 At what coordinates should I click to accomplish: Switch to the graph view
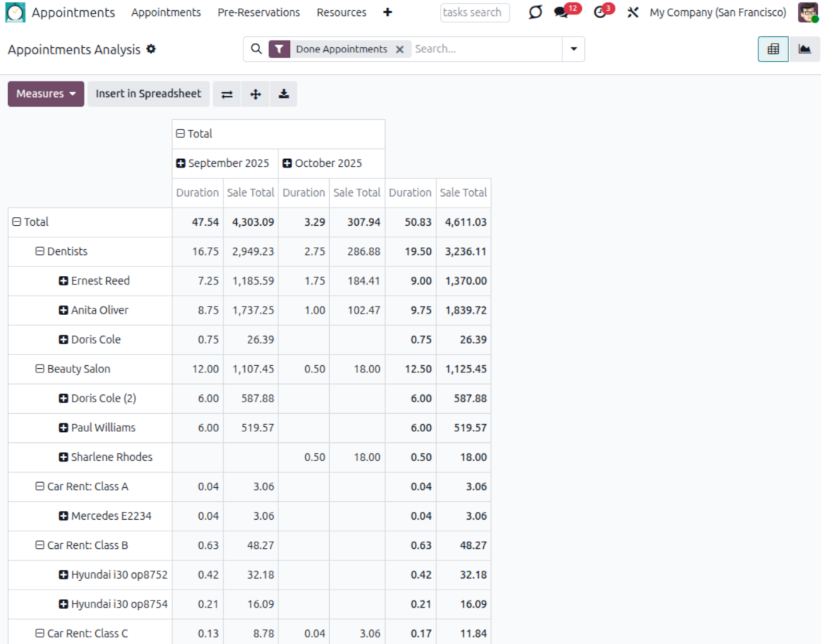pos(804,49)
